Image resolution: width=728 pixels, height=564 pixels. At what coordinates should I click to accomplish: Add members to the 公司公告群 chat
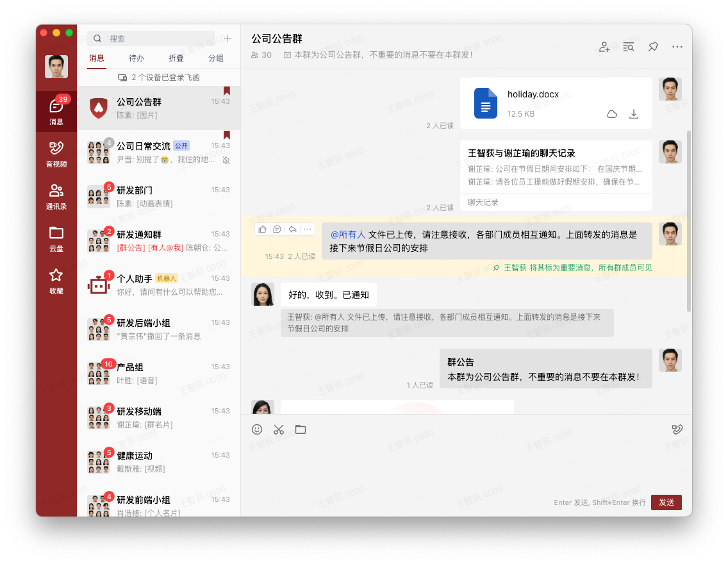click(x=603, y=47)
